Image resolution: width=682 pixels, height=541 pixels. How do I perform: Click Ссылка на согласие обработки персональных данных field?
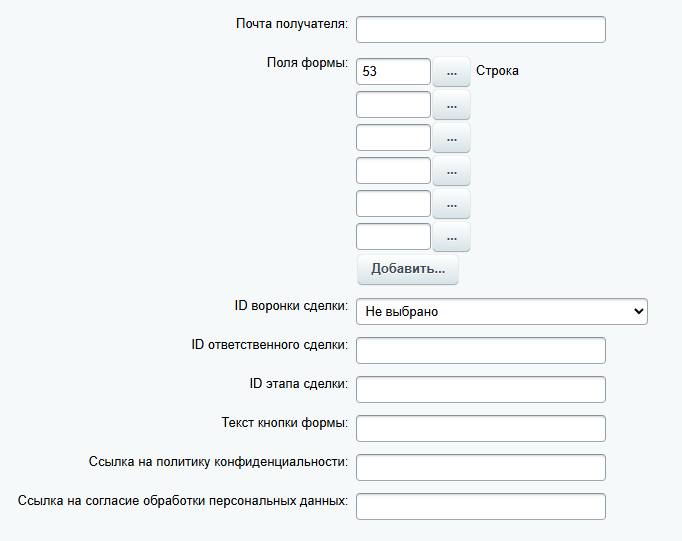[480, 506]
